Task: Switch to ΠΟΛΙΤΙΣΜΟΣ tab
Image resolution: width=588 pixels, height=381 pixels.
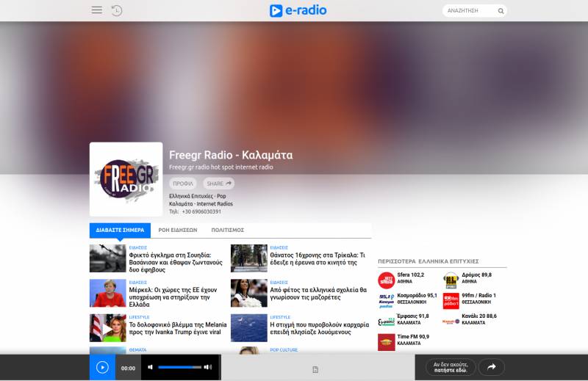Action: 228,230
